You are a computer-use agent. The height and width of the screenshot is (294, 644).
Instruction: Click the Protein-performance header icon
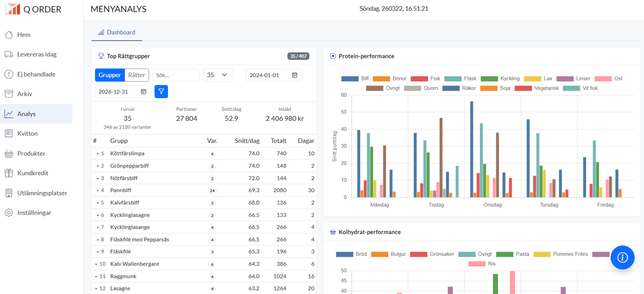pyautogui.click(x=333, y=56)
